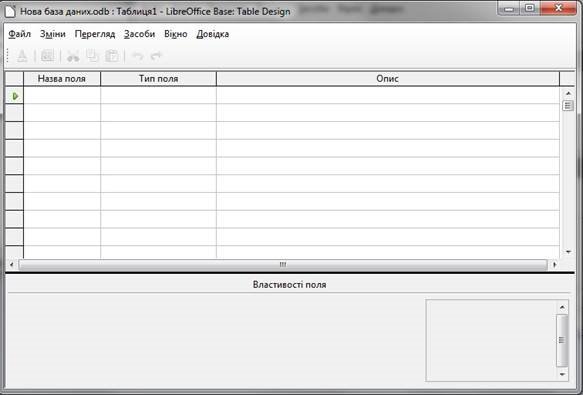This screenshot has width=583, height=395.
Task: Click the field grid's scroll down arrow
Action: [568, 252]
